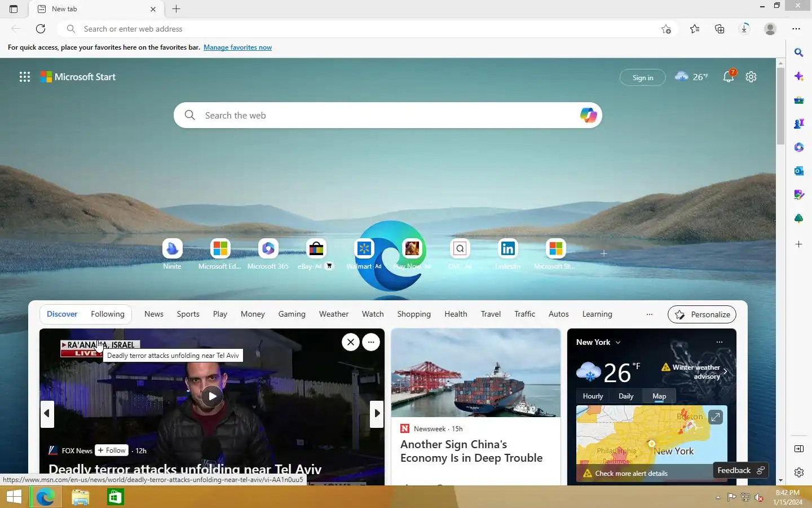The width and height of the screenshot is (812, 508).
Task: Open the browser profile avatar
Action: [x=770, y=29]
